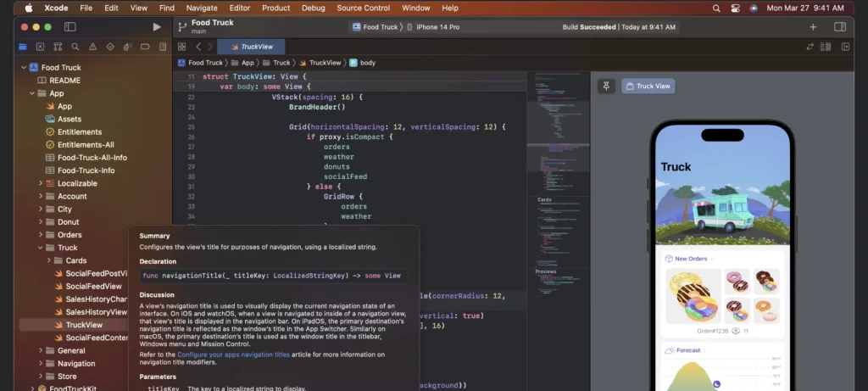The width and height of the screenshot is (868, 391).
Task: Expand the Cards folder
Action: click(48, 260)
